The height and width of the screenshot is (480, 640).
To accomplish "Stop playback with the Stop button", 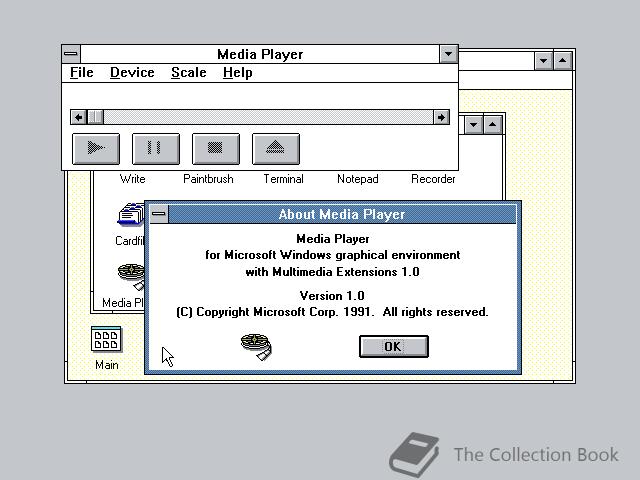I will pos(216,149).
